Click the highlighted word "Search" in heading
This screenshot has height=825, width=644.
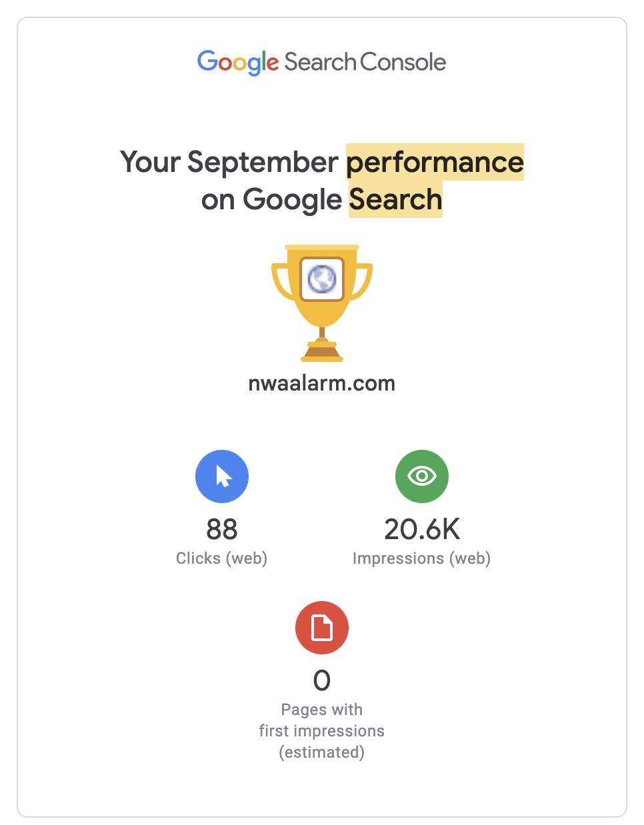(395, 200)
